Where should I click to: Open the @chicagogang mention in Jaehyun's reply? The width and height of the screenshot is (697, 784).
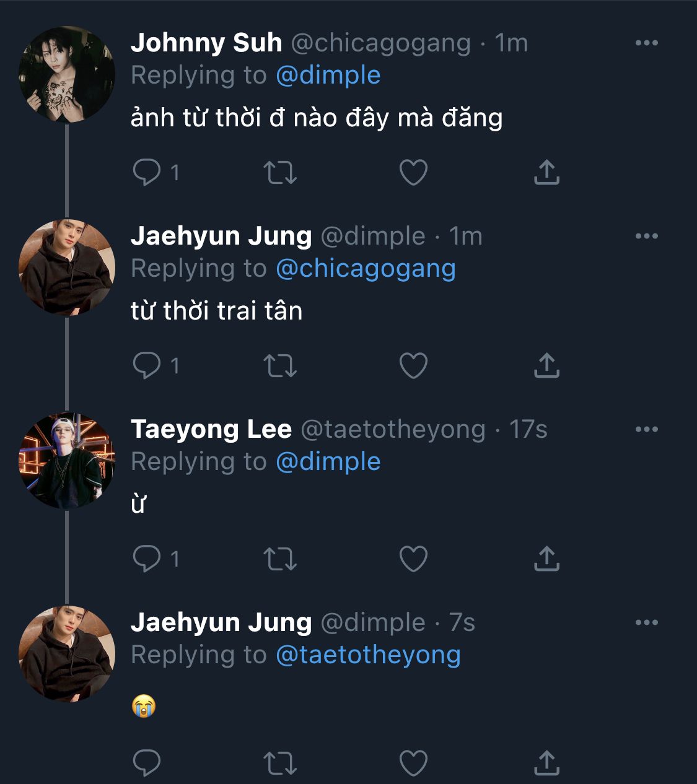(366, 268)
